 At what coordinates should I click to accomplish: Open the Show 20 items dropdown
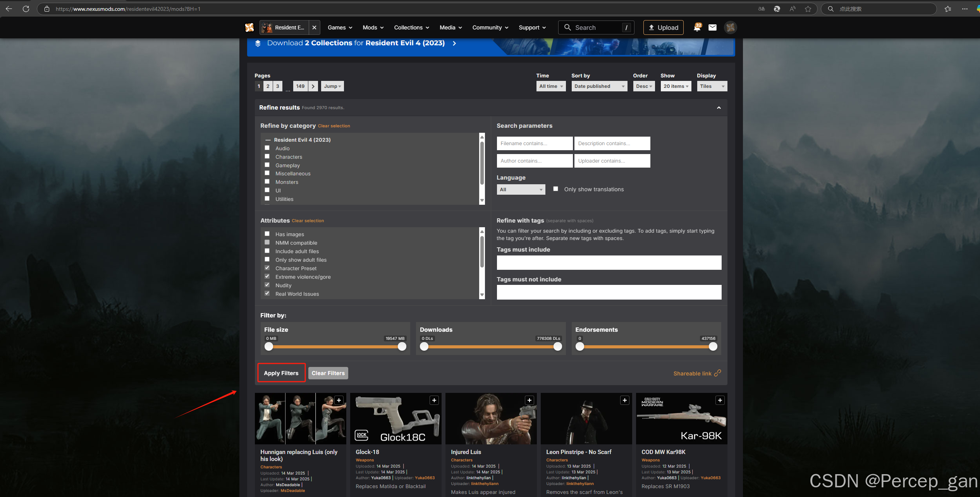[x=676, y=86]
